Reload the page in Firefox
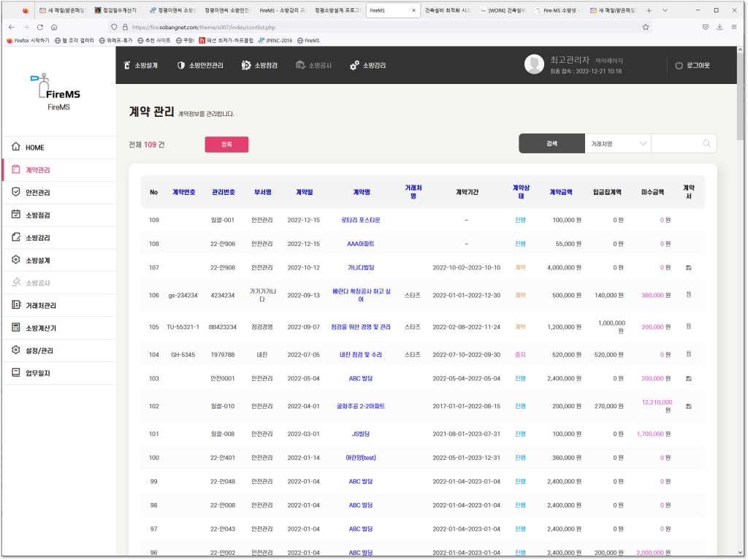Screen dimensions: 748x560 [x=40, y=27]
